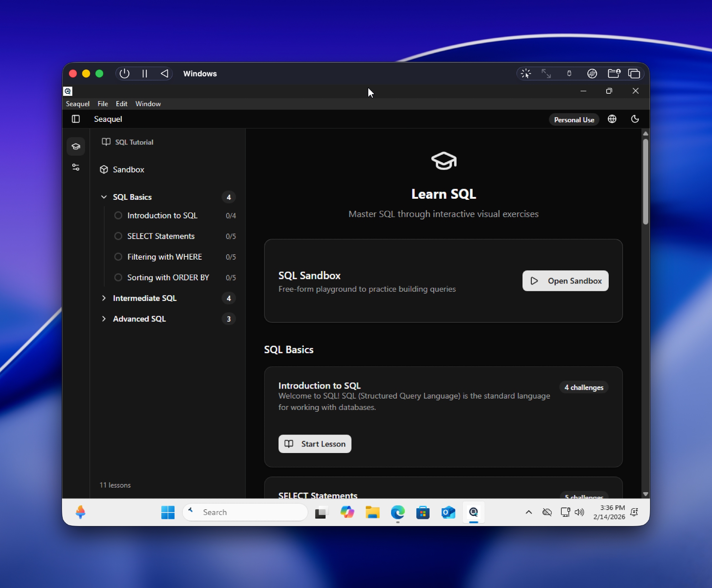Switch theme with the moon icon
Image resolution: width=712 pixels, height=588 pixels.
click(635, 119)
